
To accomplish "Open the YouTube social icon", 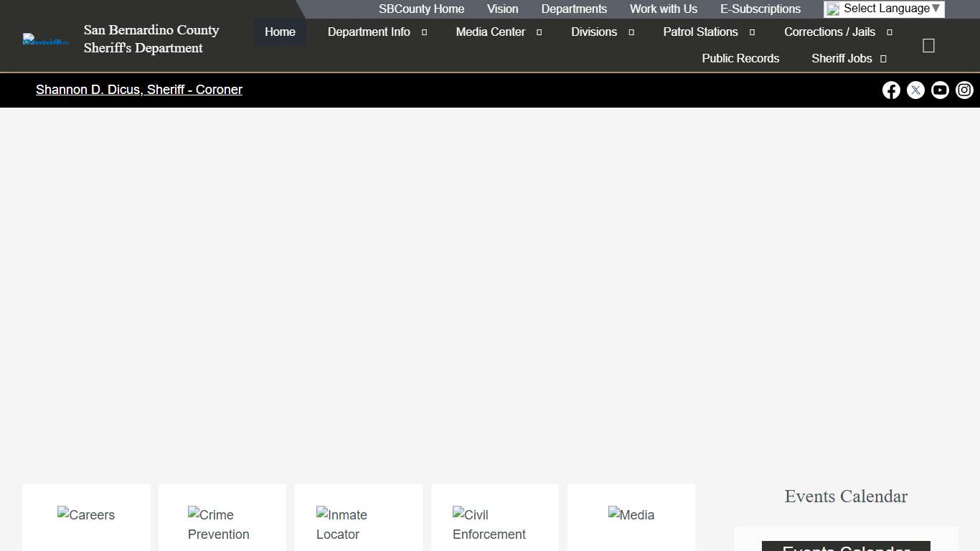I will (940, 90).
